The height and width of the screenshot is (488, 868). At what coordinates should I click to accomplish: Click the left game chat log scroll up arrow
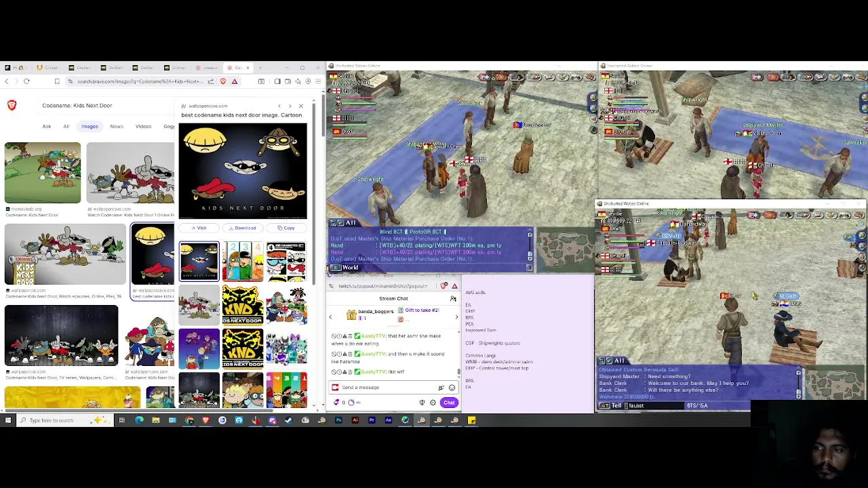530,235
